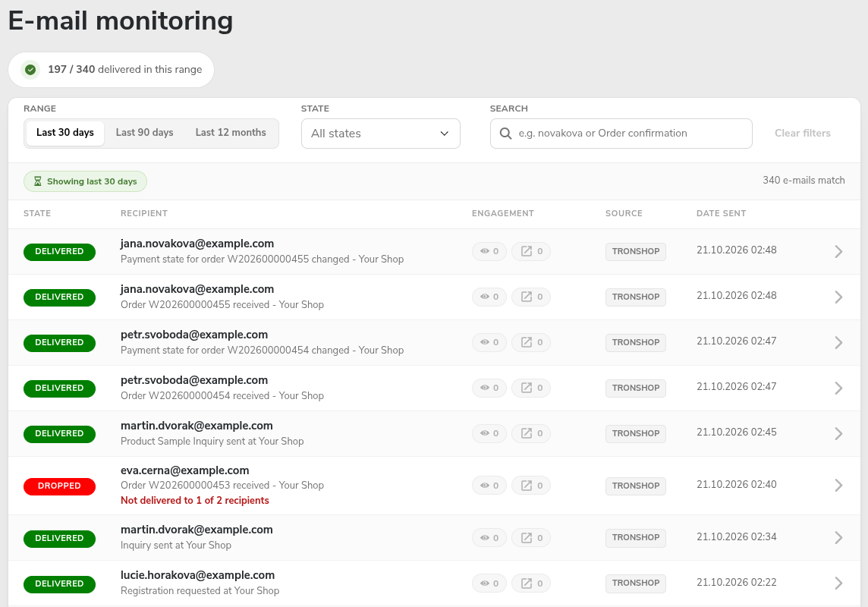
Task: Expand Inquiry sent at Your Shop row chevron
Action: coord(838,538)
